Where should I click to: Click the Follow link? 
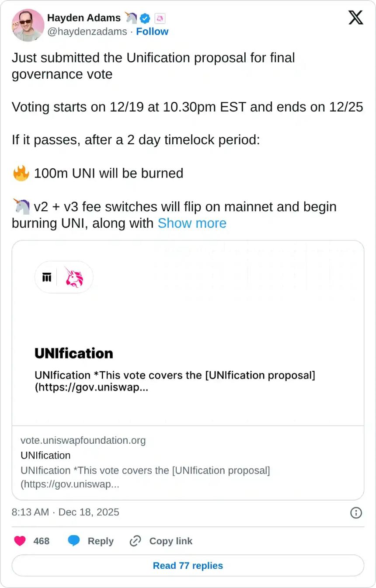[x=152, y=31]
